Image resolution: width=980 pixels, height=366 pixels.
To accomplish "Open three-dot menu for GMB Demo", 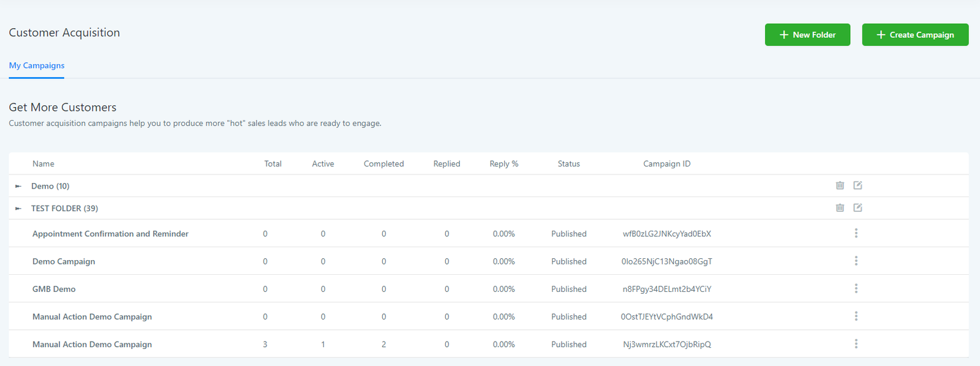I will (x=856, y=288).
